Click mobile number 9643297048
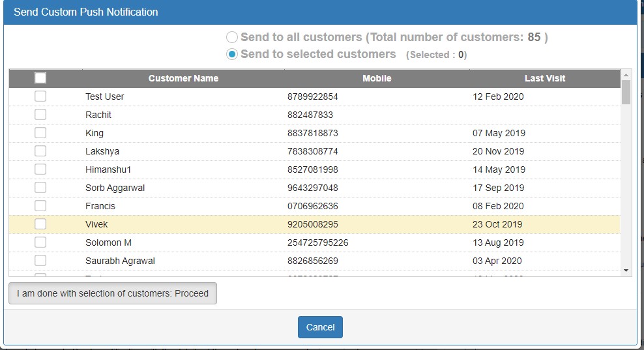The width and height of the screenshot is (644, 350). (x=313, y=188)
